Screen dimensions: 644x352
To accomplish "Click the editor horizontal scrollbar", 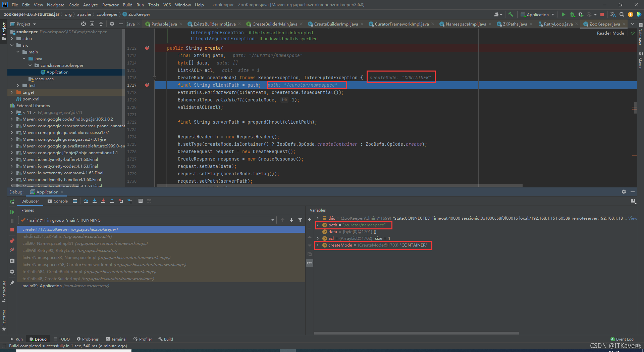I will 339,185.
